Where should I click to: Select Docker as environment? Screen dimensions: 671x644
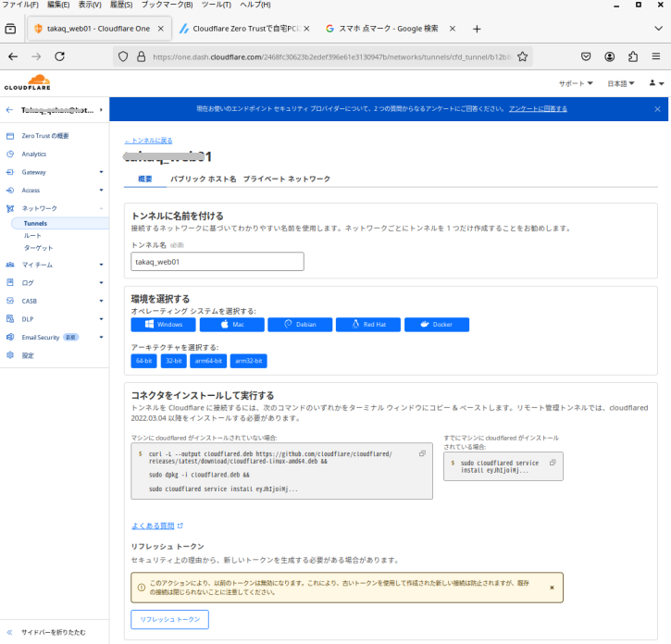tap(437, 325)
